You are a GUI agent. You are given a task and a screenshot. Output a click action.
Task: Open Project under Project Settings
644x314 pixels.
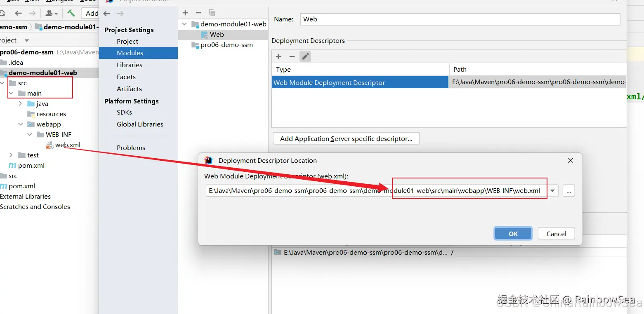coord(127,41)
